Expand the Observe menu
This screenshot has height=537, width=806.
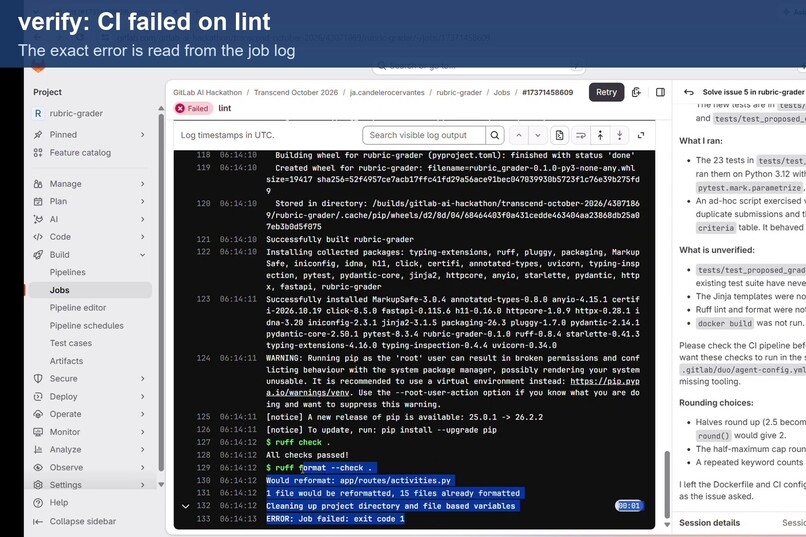pos(90,468)
